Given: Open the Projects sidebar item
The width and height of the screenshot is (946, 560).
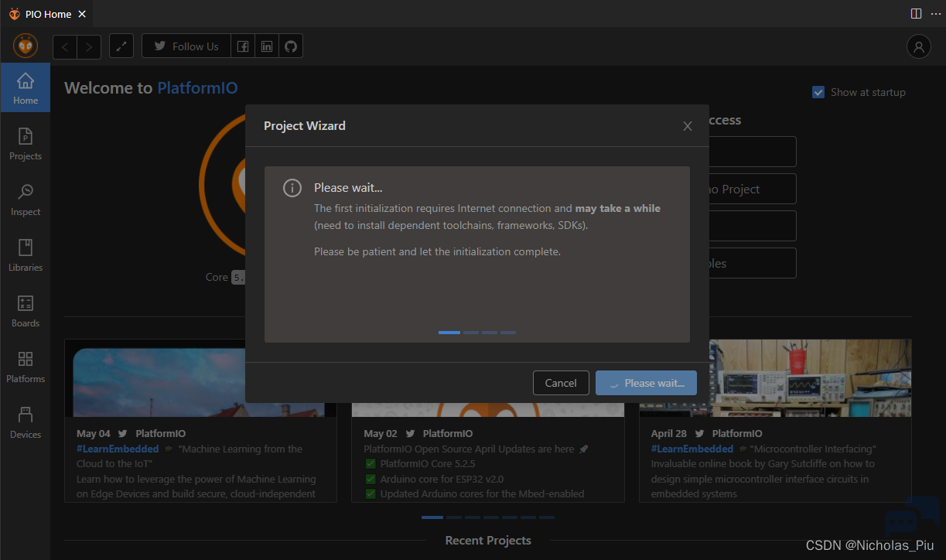Looking at the screenshot, I should (26, 144).
